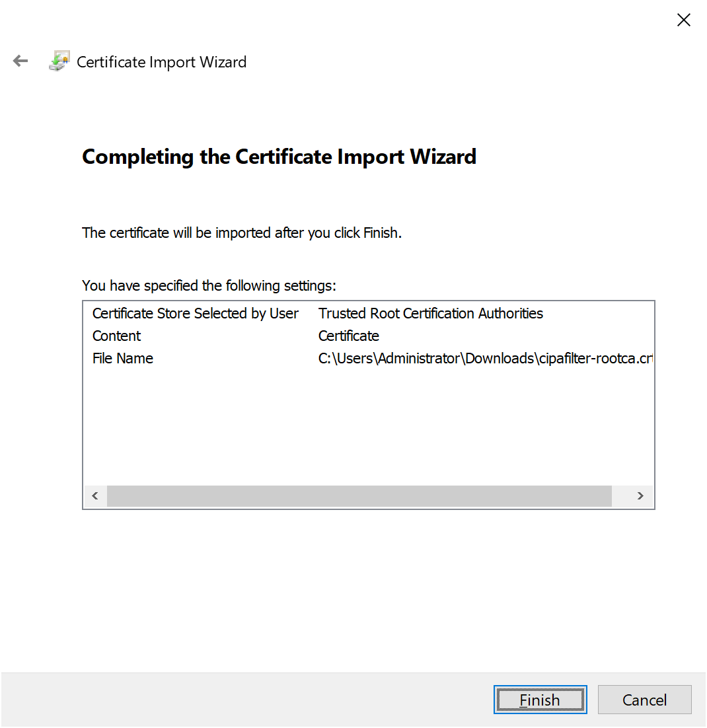Screen dimensions: 707x728
Task: Click the right scroll arrow
Action: (640, 495)
